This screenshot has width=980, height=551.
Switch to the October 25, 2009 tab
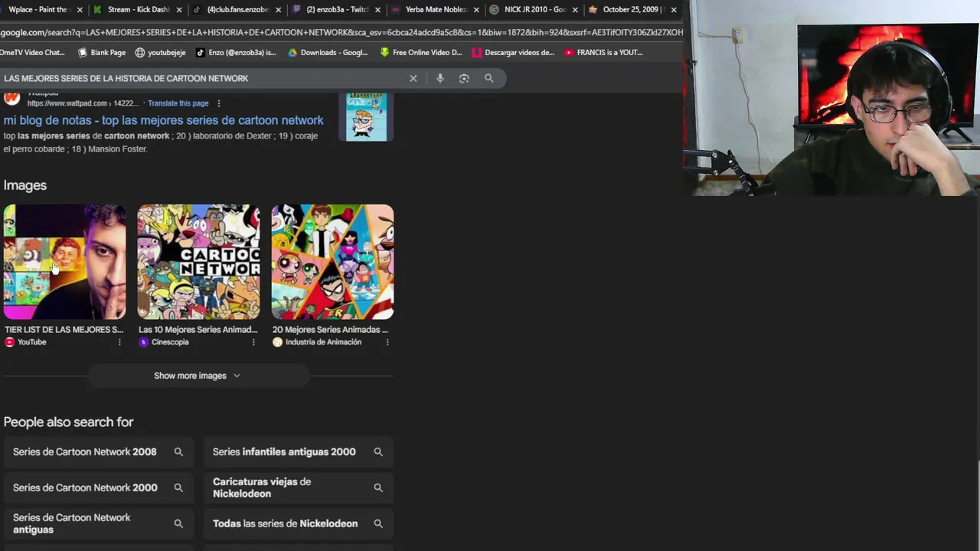632,10
